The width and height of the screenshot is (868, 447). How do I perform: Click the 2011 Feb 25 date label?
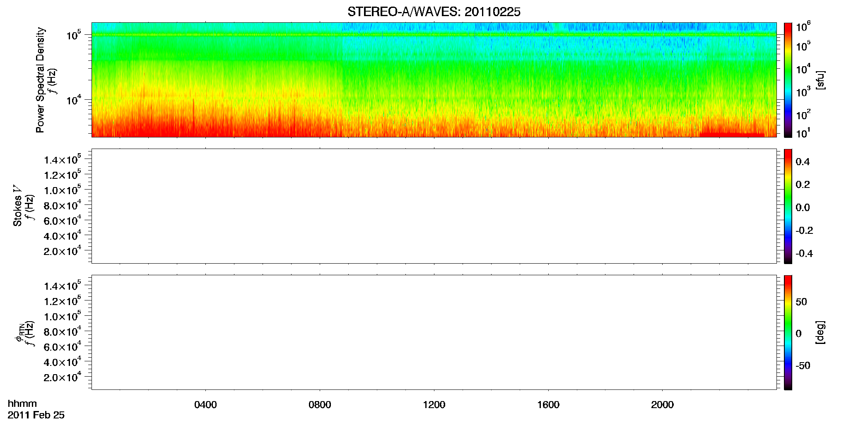(x=36, y=415)
